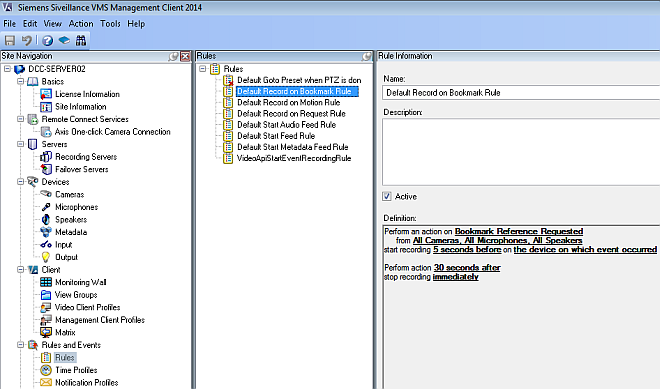The image size is (660, 389).
Task: Click the binoculars search toolbar icon
Action: pos(81,40)
